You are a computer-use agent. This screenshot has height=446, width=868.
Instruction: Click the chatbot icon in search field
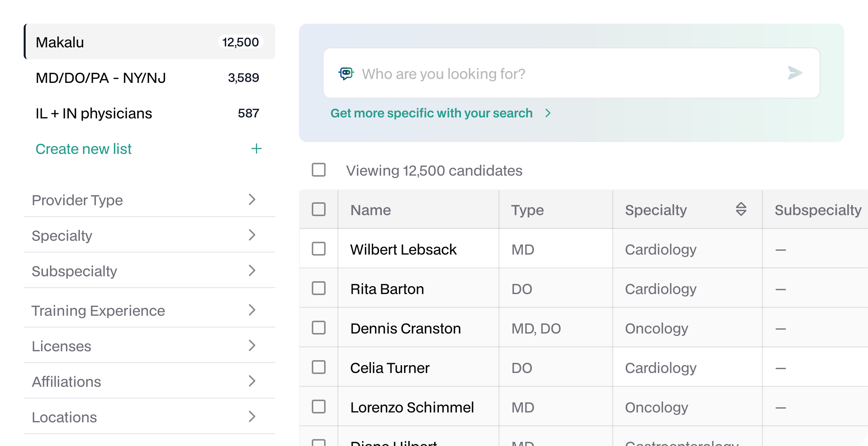coord(346,73)
